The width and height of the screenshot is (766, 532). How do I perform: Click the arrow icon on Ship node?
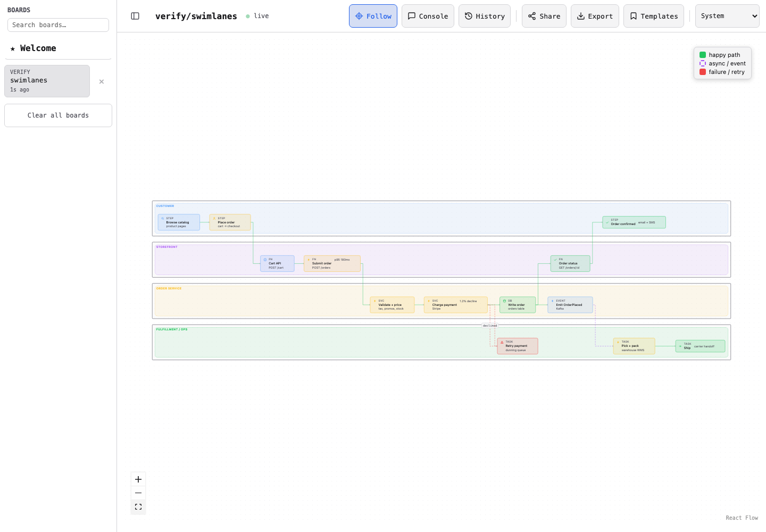point(680,346)
